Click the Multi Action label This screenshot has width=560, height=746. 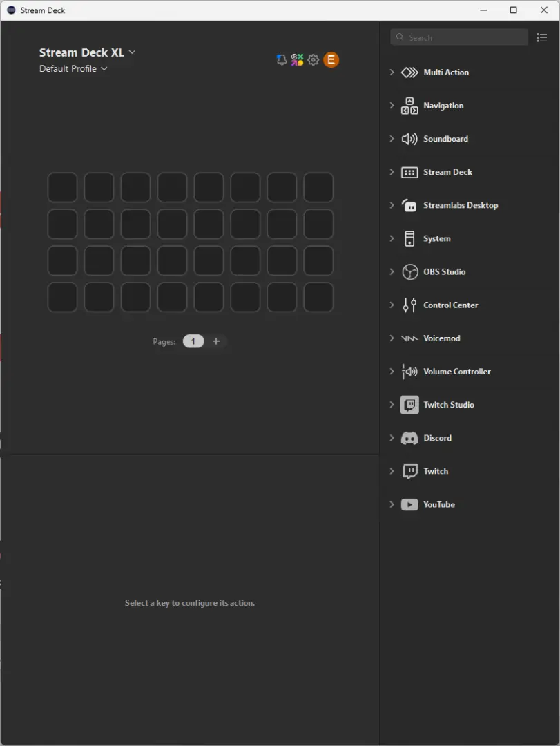click(446, 73)
